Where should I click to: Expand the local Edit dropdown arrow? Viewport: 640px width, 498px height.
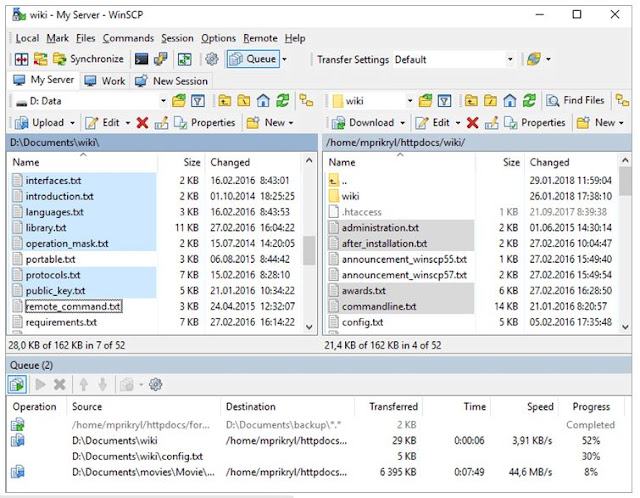coord(127,123)
